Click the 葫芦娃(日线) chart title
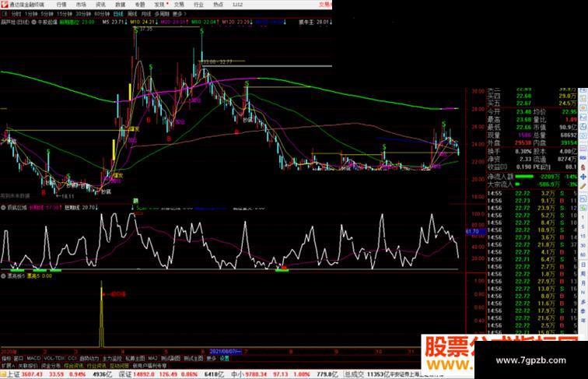The image size is (588, 379). pos(15,22)
